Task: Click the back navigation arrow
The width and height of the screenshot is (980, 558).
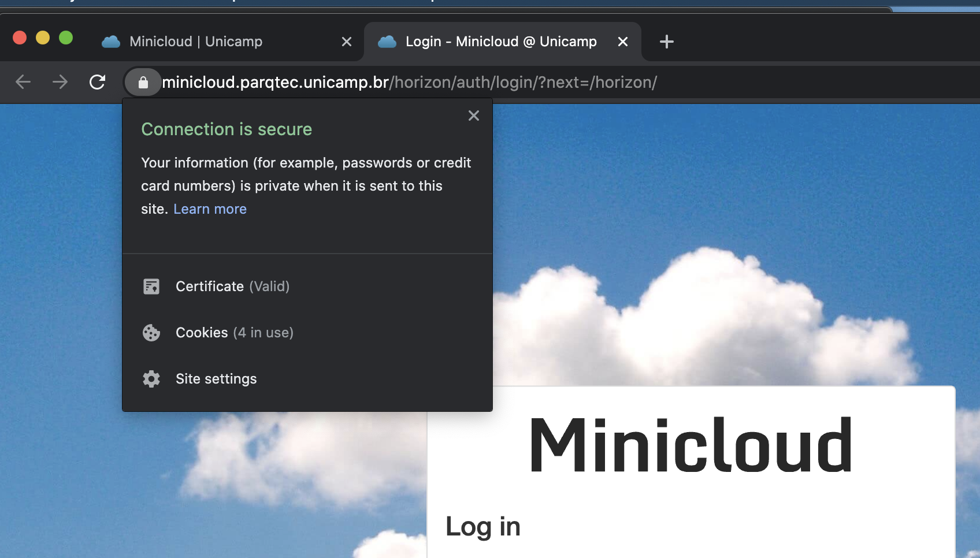Action: coord(23,82)
